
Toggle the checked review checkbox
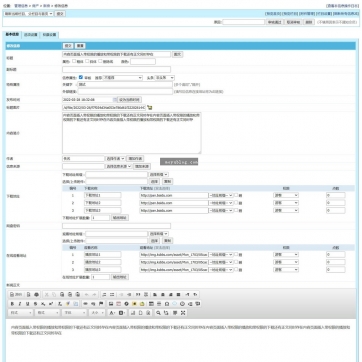81,77
